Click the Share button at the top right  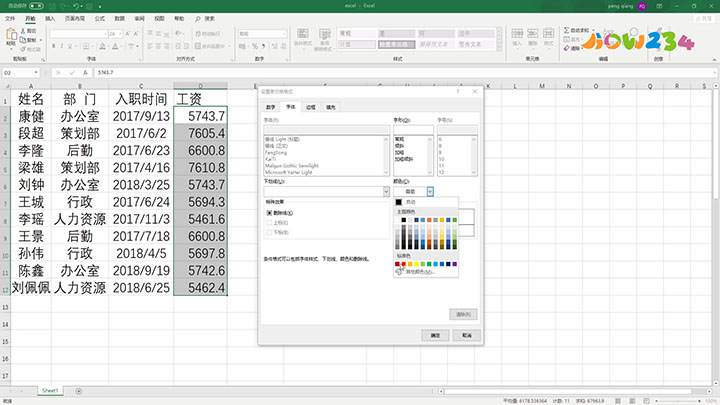click(x=704, y=19)
